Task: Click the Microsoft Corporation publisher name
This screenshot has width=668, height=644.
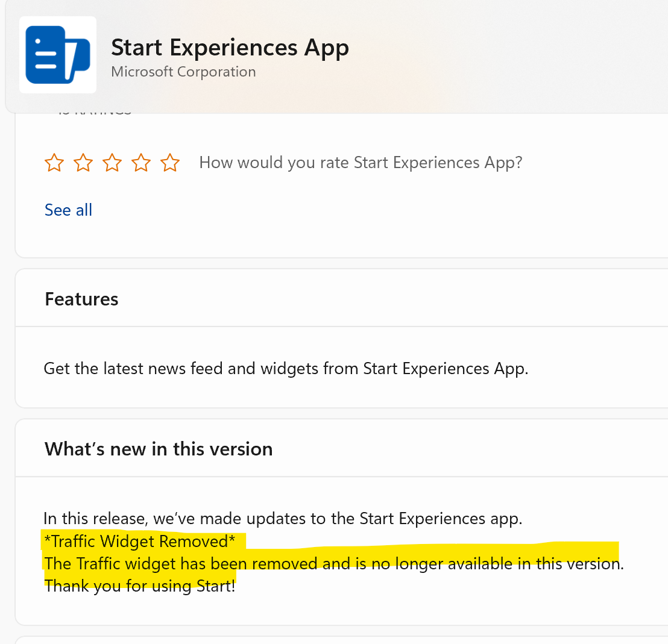Action: (183, 71)
